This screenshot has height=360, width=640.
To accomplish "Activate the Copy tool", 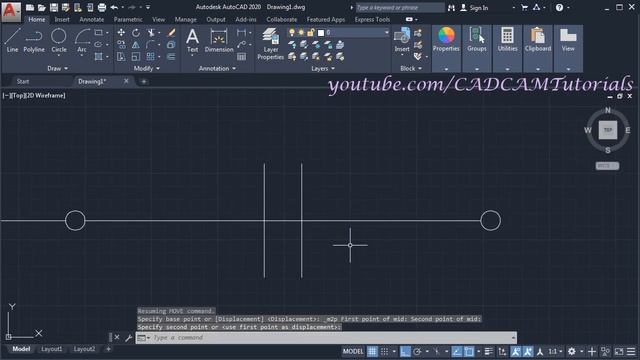I will pyautogui.click(x=121, y=44).
